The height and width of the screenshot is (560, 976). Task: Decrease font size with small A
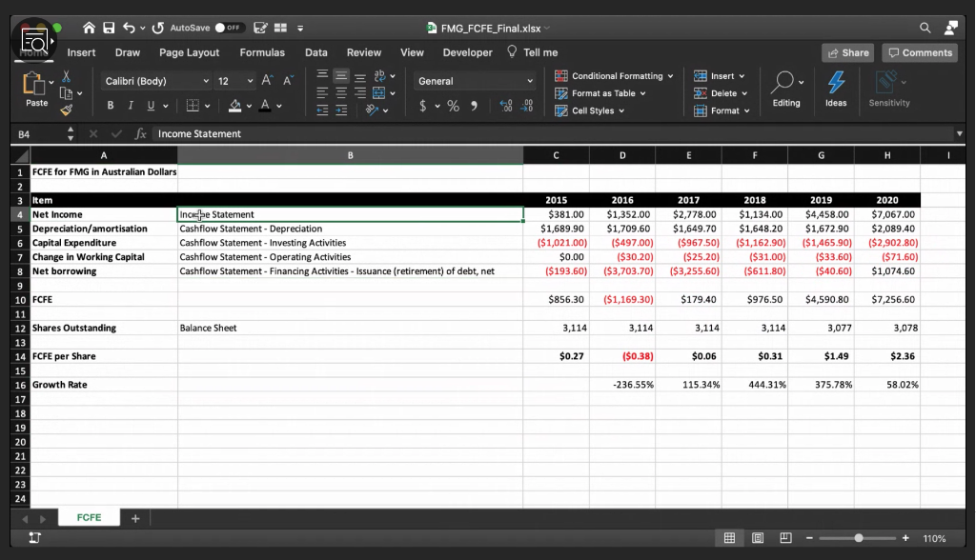tap(288, 80)
